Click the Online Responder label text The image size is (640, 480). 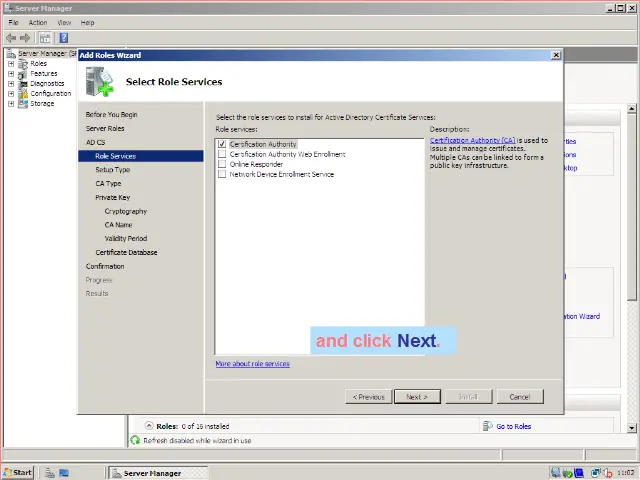coord(256,164)
